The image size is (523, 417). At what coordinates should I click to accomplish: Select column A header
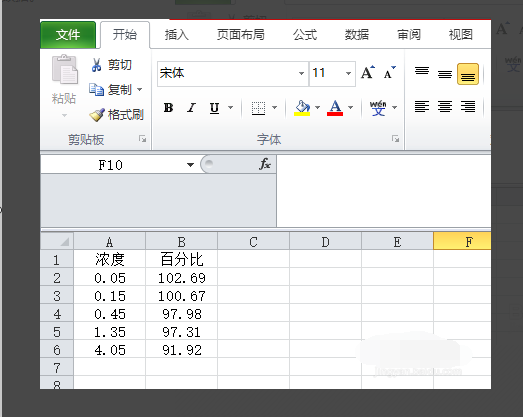point(109,241)
